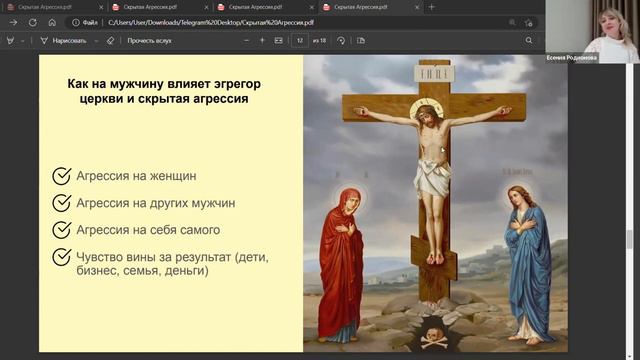Viewport: 640px width, 360px height.
Task: Click the Файл label in the address bar
Action: [x=90, y=22]
